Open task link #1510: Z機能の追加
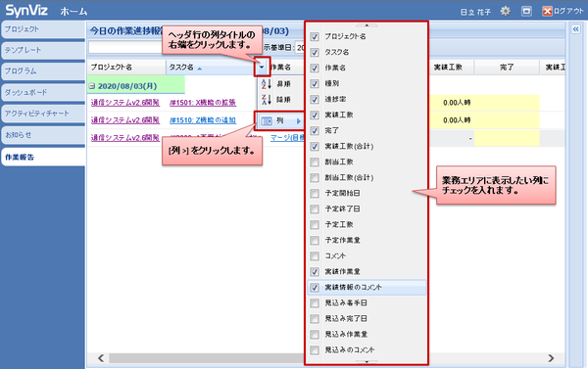 click(203, 120)
